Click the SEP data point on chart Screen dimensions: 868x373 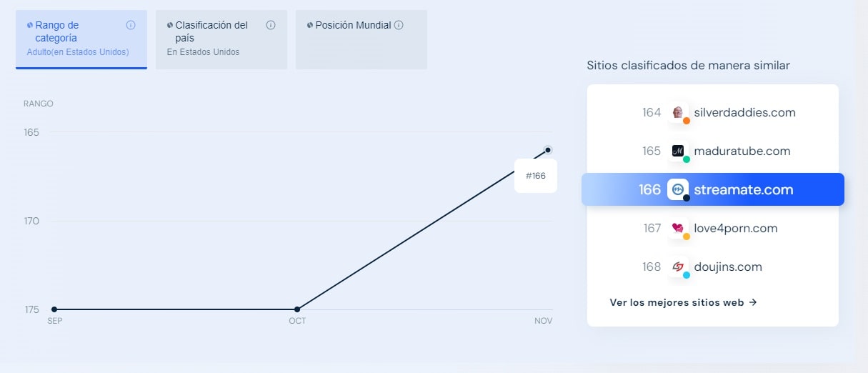(x=54, y=309)
